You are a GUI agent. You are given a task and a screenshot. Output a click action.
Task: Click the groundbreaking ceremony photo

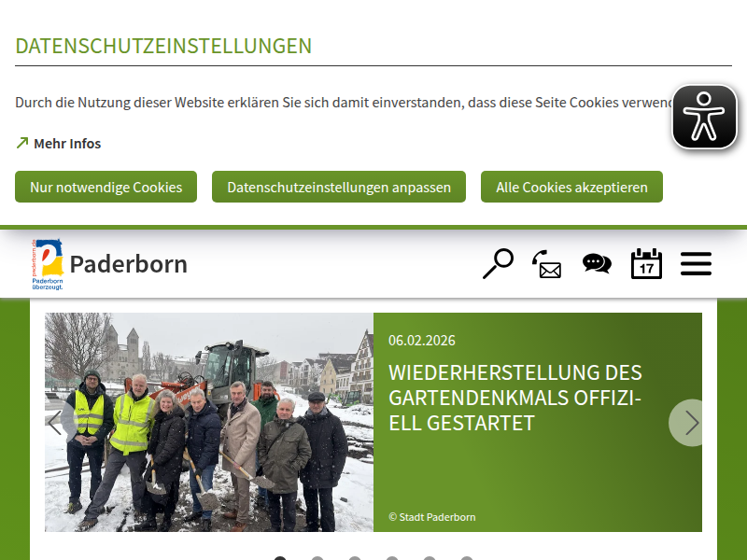pos(209,422)
